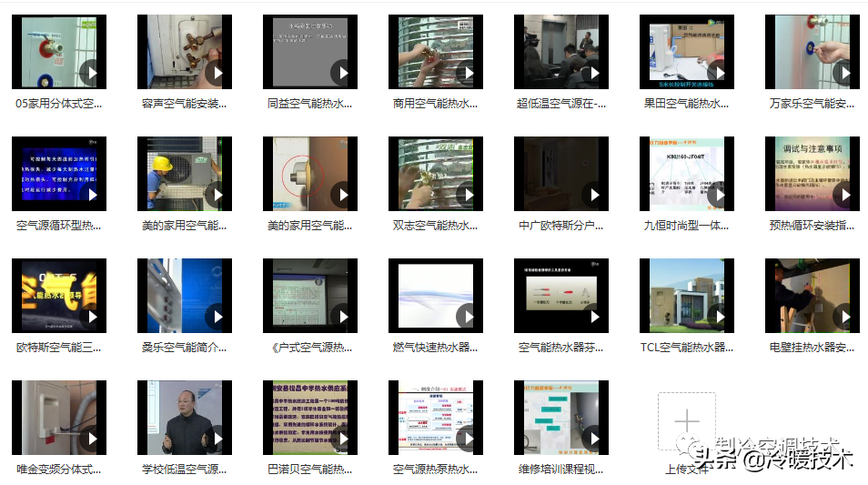Viewport: 868px width, 485px height.
Task: Play the 《户式空气源热... video
Action: coord(342,317)
